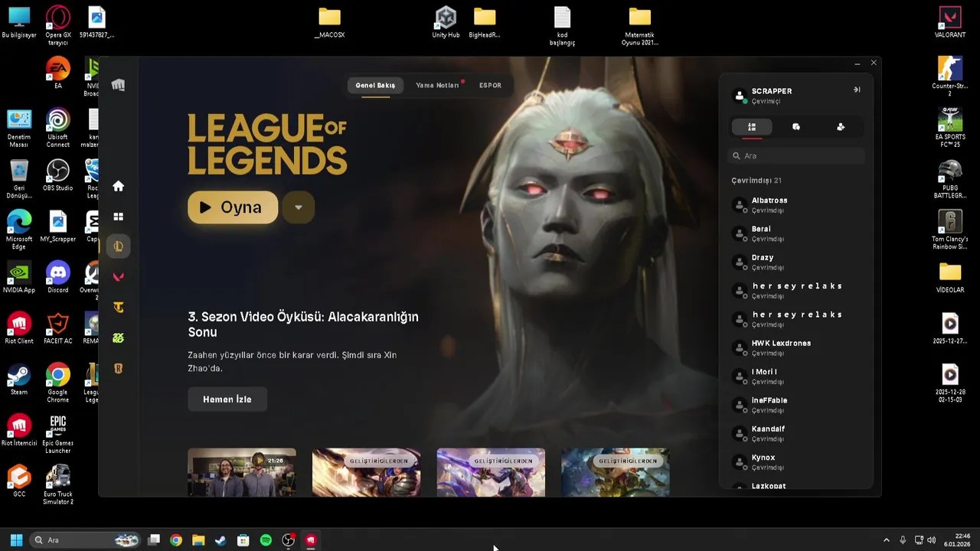This screenshot has height=551, width=980.
Task: Select League of Legends sidebar icon
Action: (118, 246)
